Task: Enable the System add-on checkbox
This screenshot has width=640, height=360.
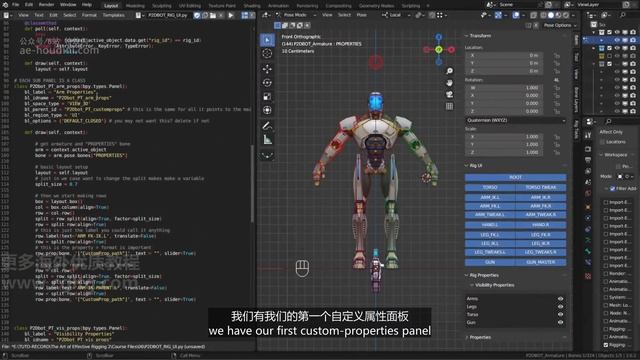Action: [606, 297]
